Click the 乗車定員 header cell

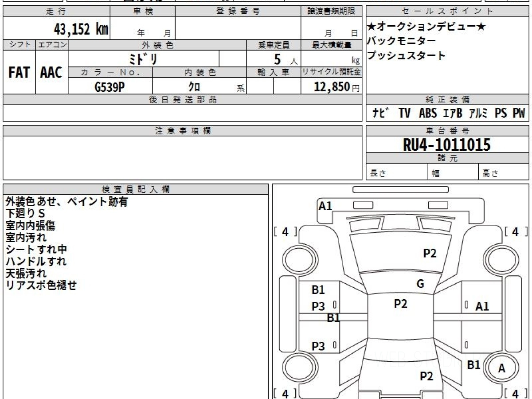(274, 45)
